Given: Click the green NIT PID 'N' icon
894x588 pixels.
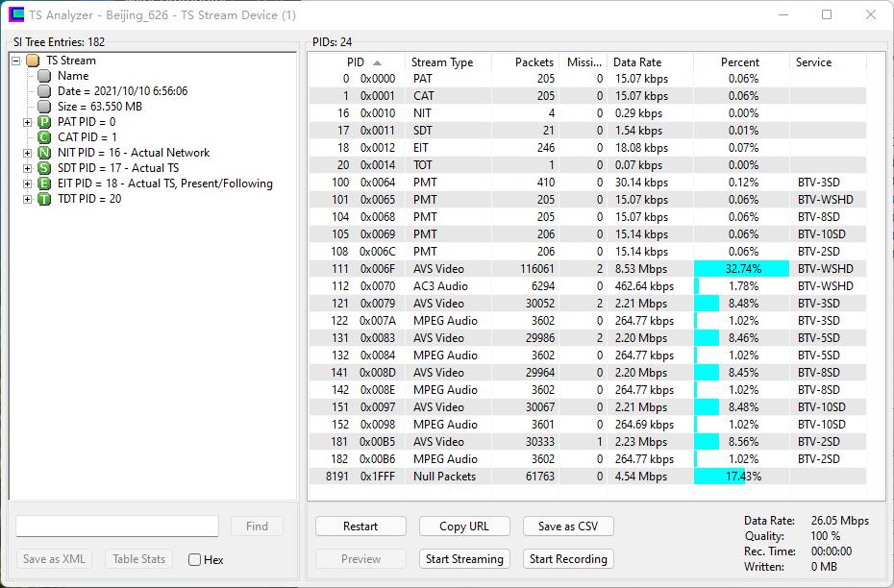Looking at the screenshot, I should 44,153.
